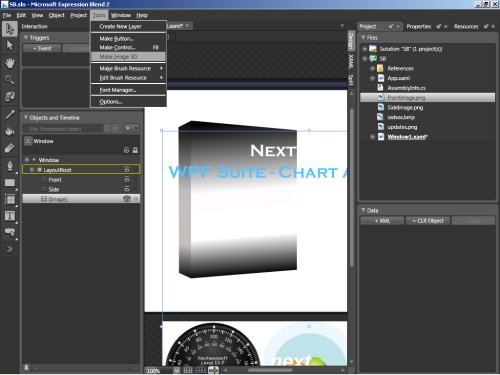Click the + CLR Object button
This screenshot has width=500, height=375.
(428, 221)
